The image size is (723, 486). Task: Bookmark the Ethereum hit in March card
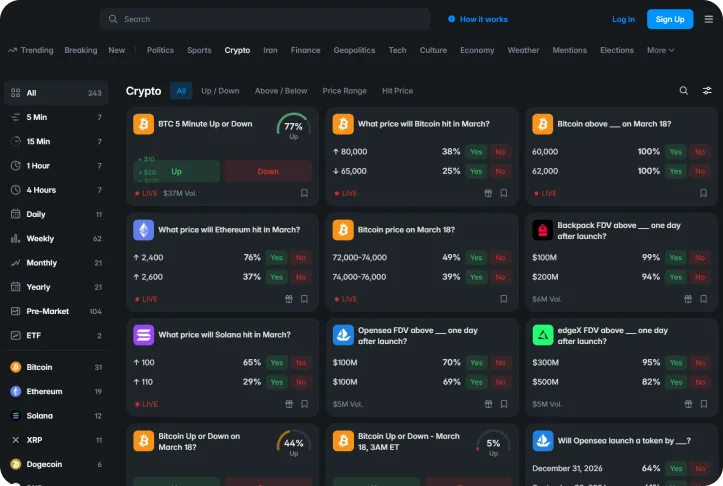[x=304, y=299]
